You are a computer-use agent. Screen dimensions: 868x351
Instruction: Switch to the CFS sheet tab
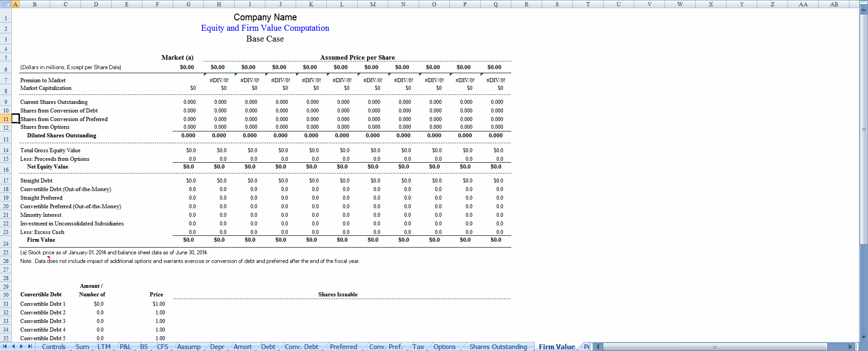[162, 347]
